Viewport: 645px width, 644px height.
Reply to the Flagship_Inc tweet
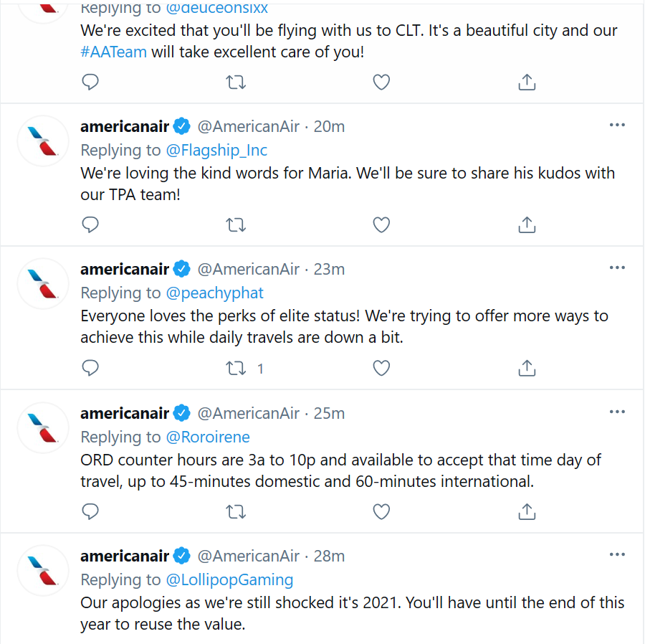click(x=90, y=224)
